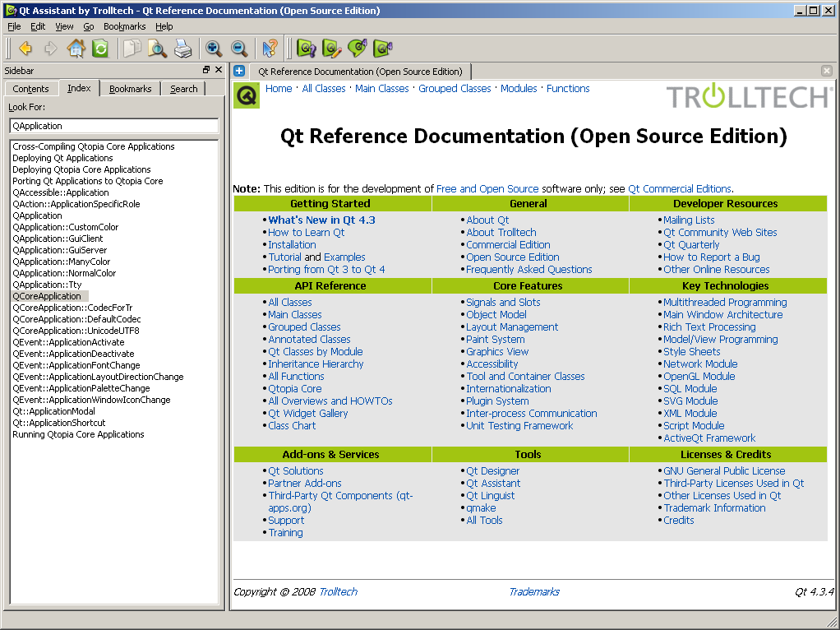Select Deploying Qt Applications index entry
The image size is (840, 630).
[62, 158]
